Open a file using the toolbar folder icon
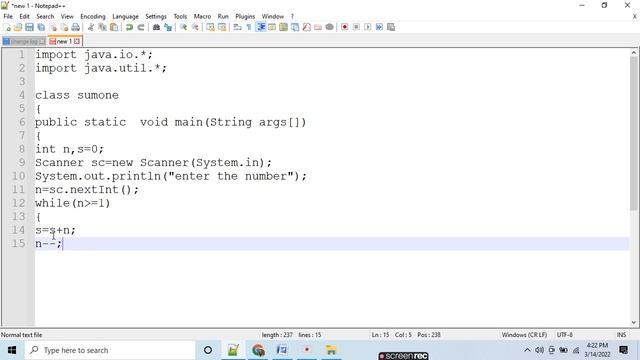 click(x=18, y=27)
